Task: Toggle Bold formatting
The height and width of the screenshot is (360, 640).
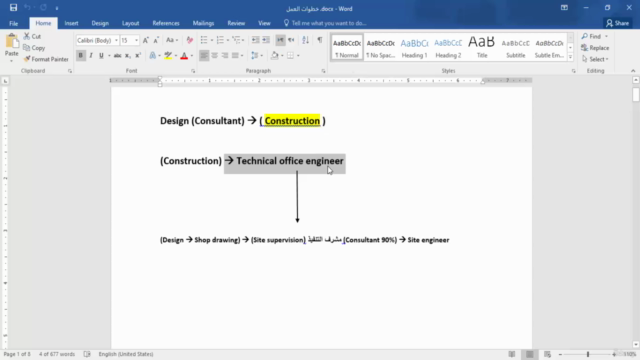Action: pos(80,56)
